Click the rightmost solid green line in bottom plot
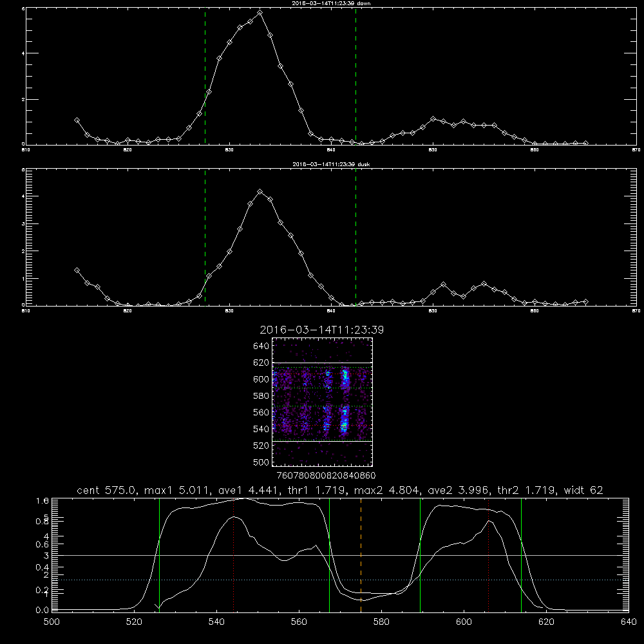This screenshot has width=644, height=644. coord(521,555)
